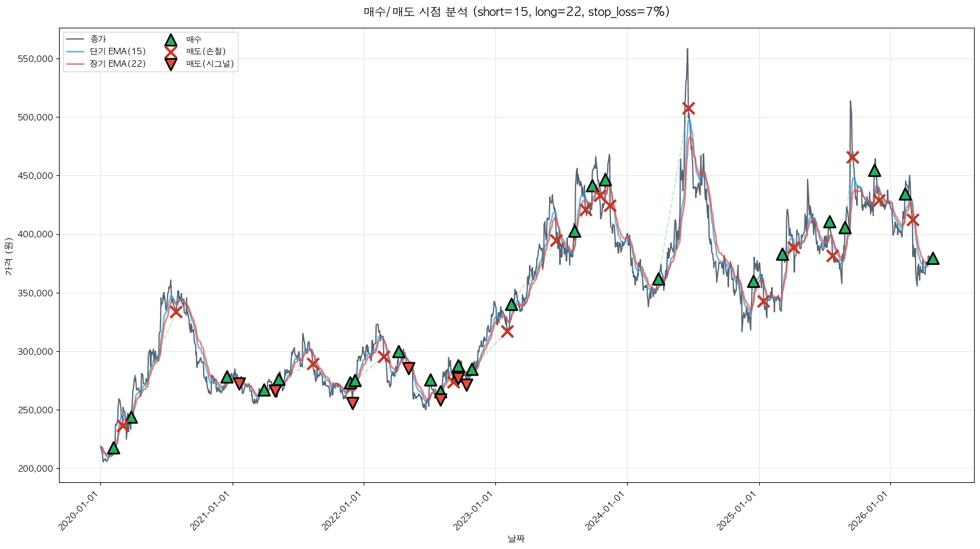Image resolution: width=980 pixels, height=549 pixels.
Task: Select the rightmost buy triangle marker in 2026
Action: coord(932,259)
